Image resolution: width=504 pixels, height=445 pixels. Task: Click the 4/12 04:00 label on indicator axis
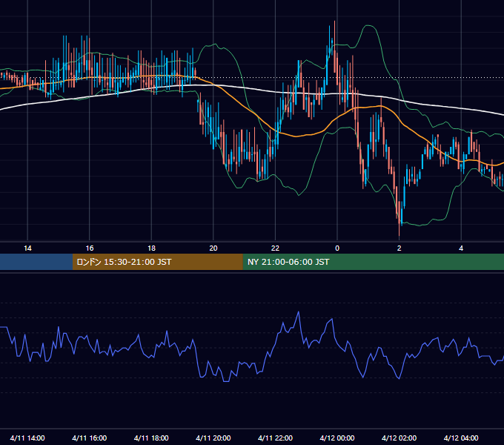point(461,438)
